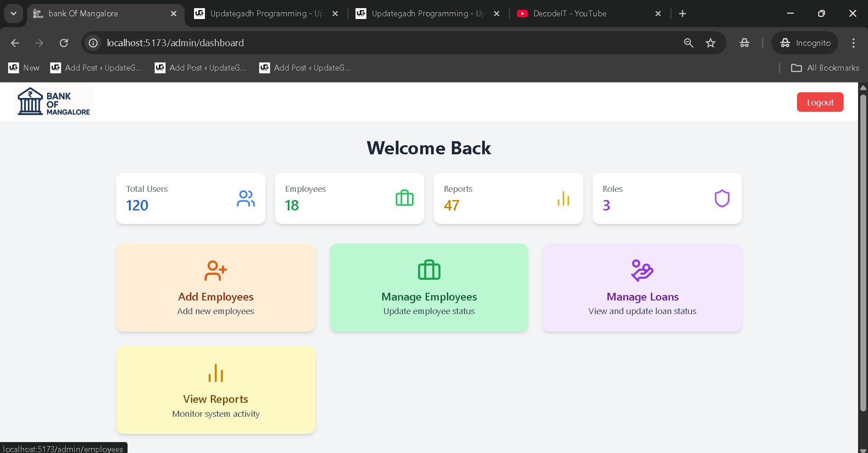The height and width of the screenshot is (453, 868).
Task: Click the Manage Loans handshake icon
Action: click(x=642, y=270)
